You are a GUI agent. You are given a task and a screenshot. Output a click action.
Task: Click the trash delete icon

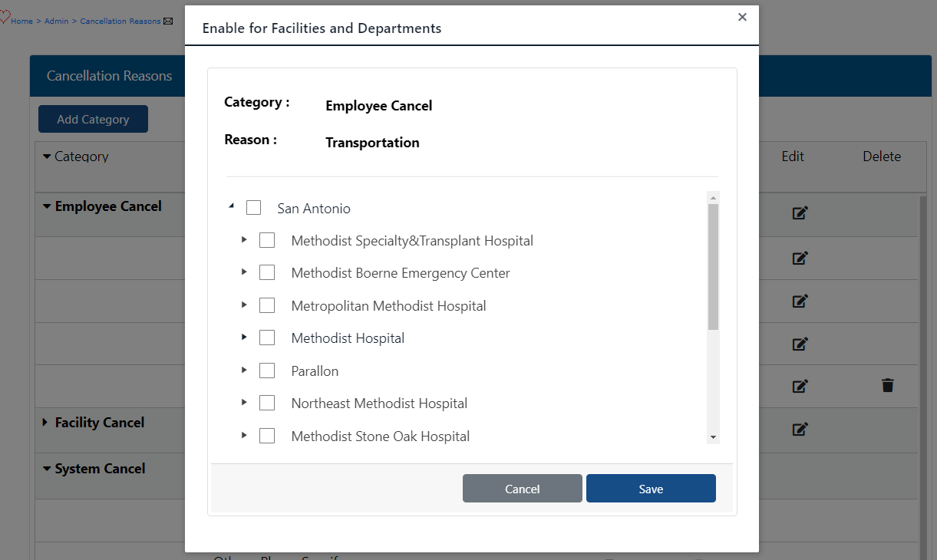(x=888, y=386)
